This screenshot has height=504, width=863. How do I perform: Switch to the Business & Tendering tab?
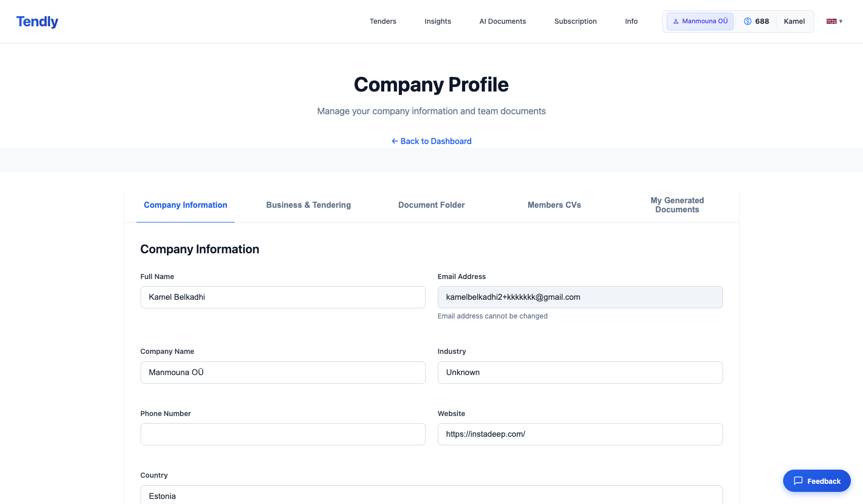pyautogui.click(x=308, y=205)
